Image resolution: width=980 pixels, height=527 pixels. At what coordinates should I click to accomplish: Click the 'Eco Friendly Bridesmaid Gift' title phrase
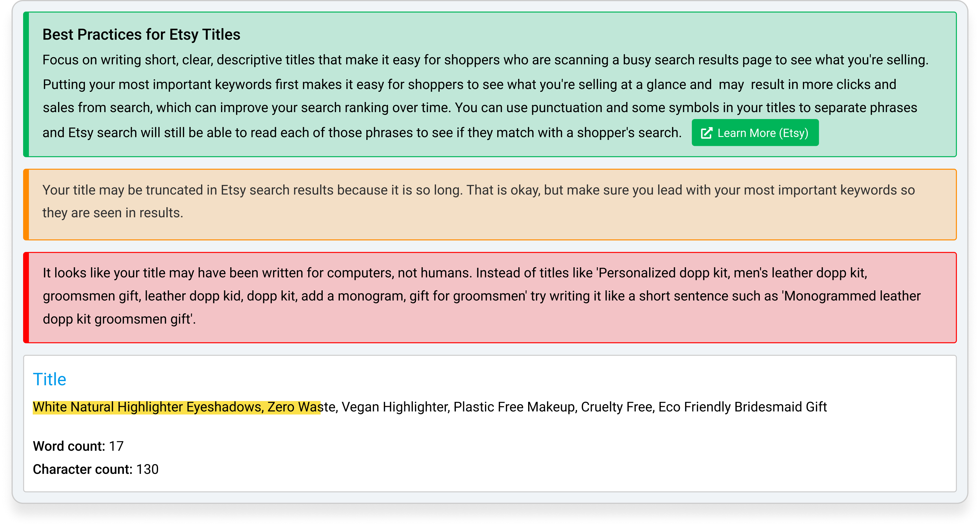tap(742, 407)
